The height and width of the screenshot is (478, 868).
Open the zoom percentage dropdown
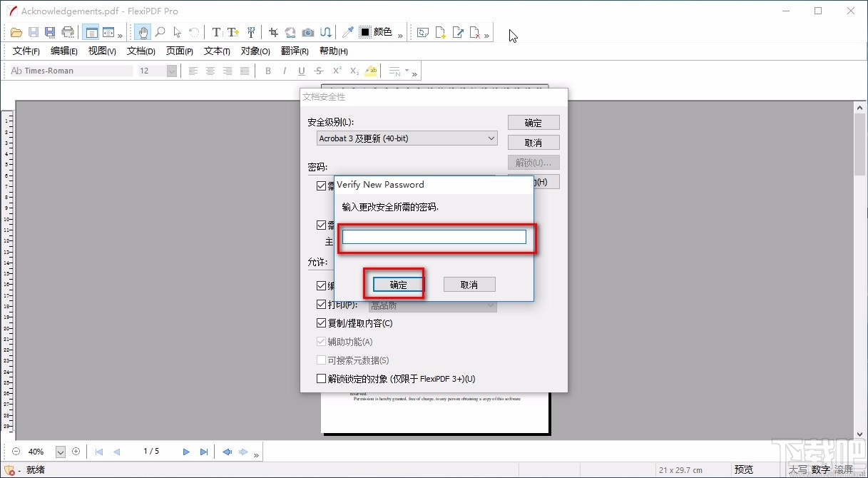pyautogui.click(x=61, y=452)
